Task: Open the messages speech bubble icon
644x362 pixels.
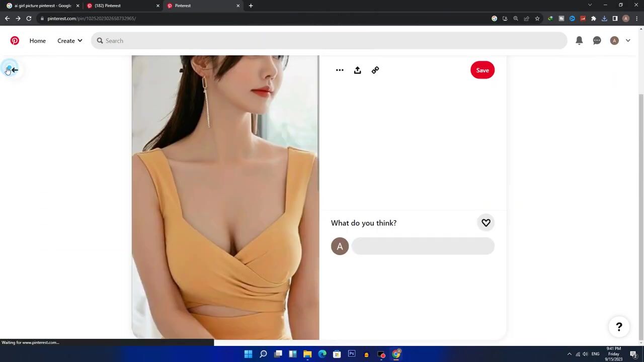Action: pyautogui.click(x=597, y=41)
